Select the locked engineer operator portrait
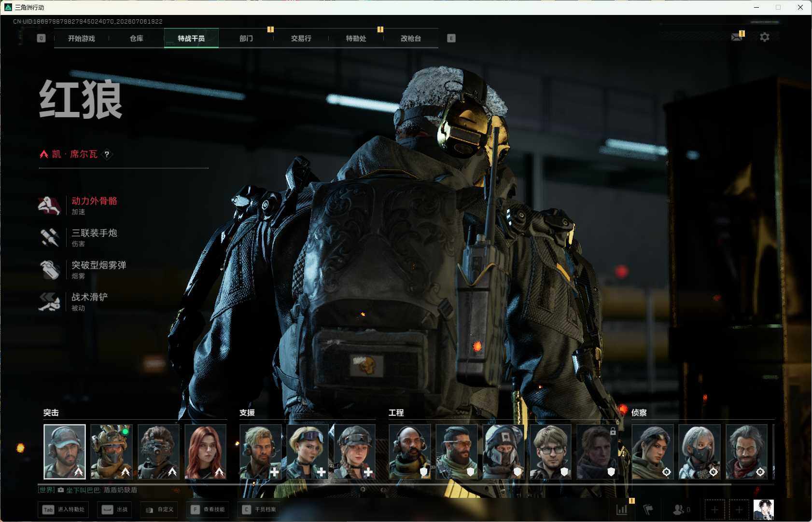Image resolution: width=812 pixels, height=522 pixels. click(597, 452)
